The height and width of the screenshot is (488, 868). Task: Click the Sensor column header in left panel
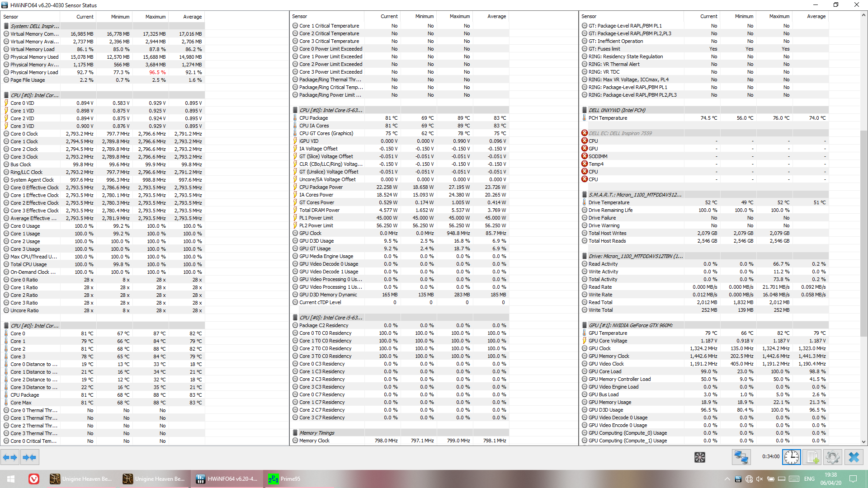[31, 17]
